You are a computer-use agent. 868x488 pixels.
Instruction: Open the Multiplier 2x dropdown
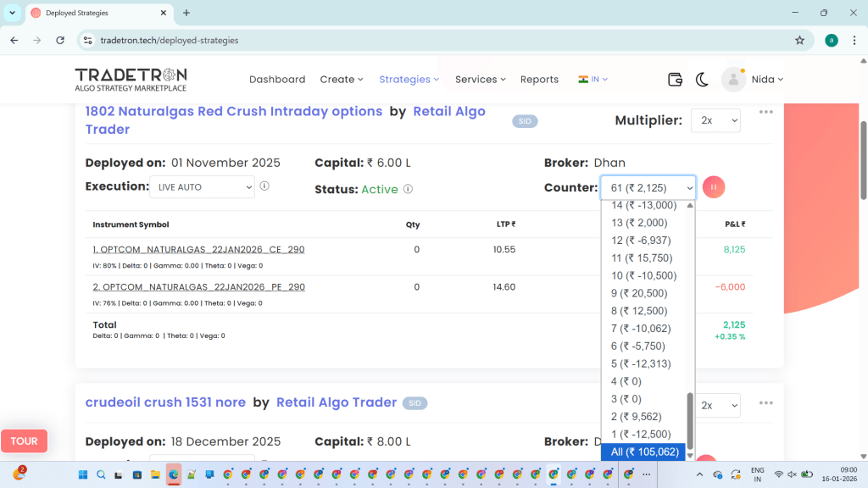click(715, 121)
